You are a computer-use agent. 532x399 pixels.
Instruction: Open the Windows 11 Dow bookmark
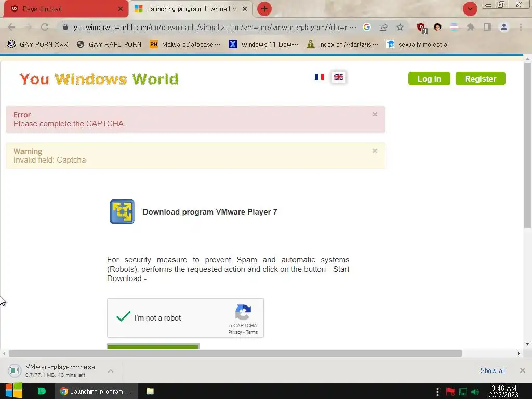coord(263,44)
